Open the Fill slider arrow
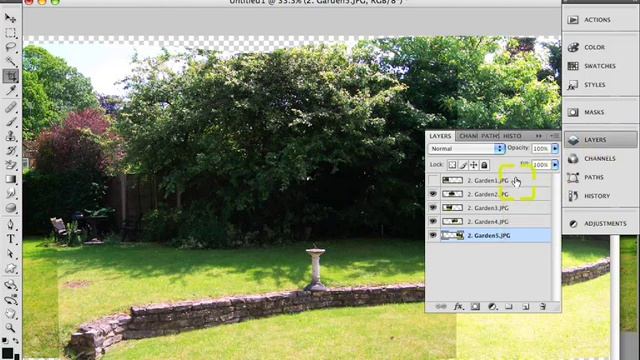This screenshot has width=640, height=360. (555, 165)
